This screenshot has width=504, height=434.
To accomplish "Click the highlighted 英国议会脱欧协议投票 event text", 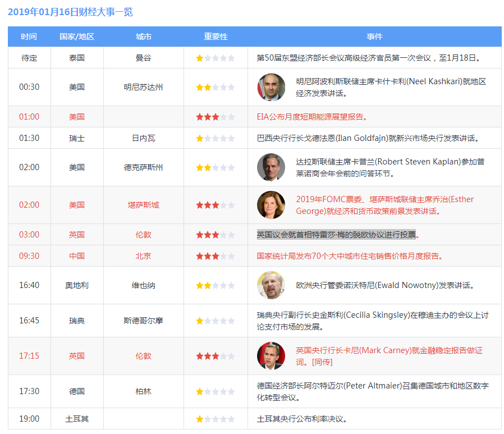I will click(x=337, y=235).
